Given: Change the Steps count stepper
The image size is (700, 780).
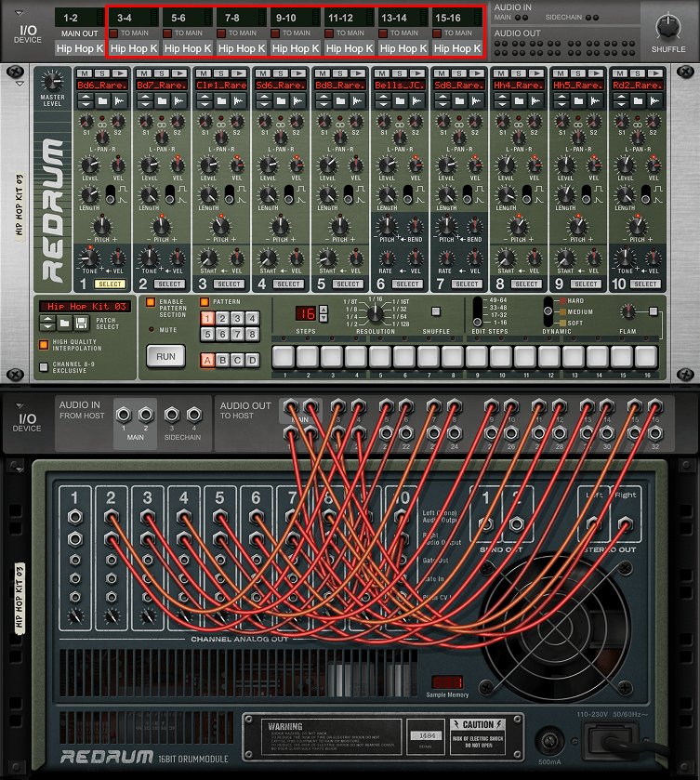Looking at the screenshot, I should click(x=324, y=313).
